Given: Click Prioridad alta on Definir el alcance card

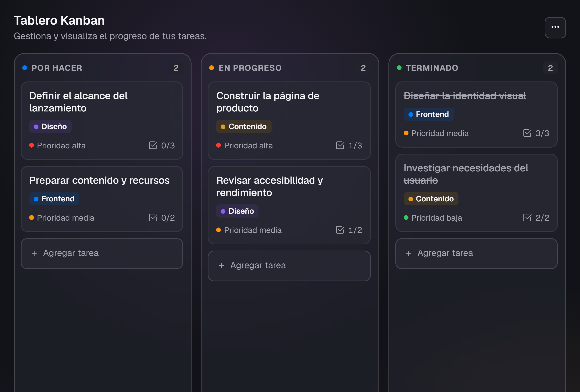Looking at the screenshot, I should (x=57, y=145).
